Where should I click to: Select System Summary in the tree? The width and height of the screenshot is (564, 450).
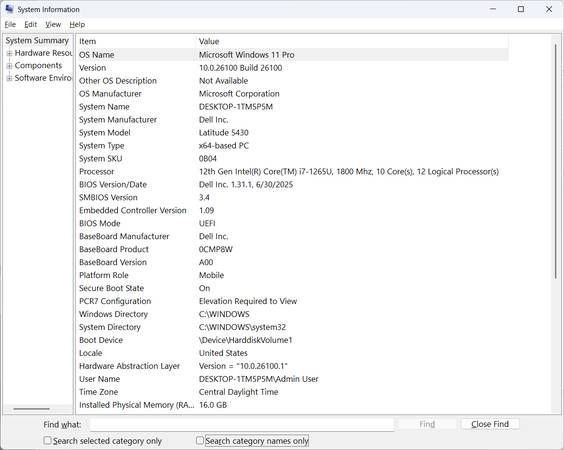37,41
